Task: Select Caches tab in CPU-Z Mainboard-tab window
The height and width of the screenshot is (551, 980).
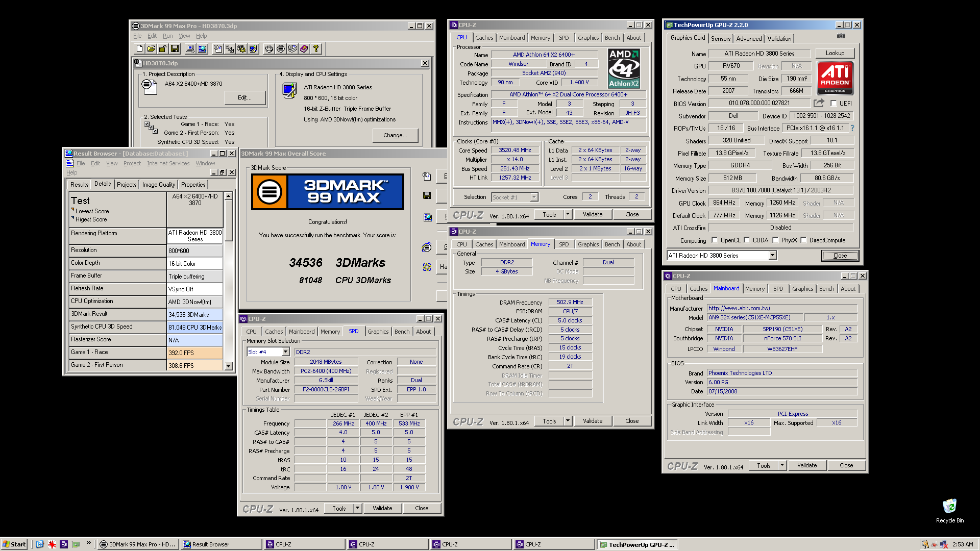Action: [x=698, y=289]
